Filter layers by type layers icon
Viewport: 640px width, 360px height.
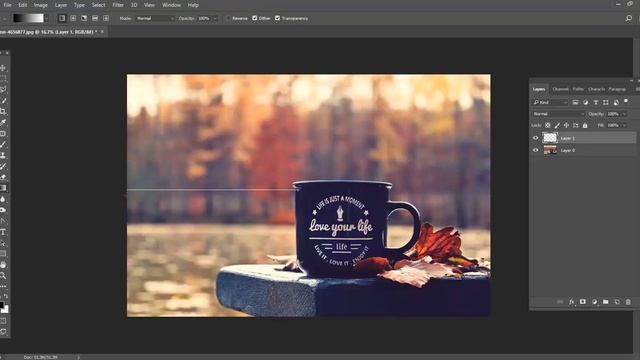596,102
